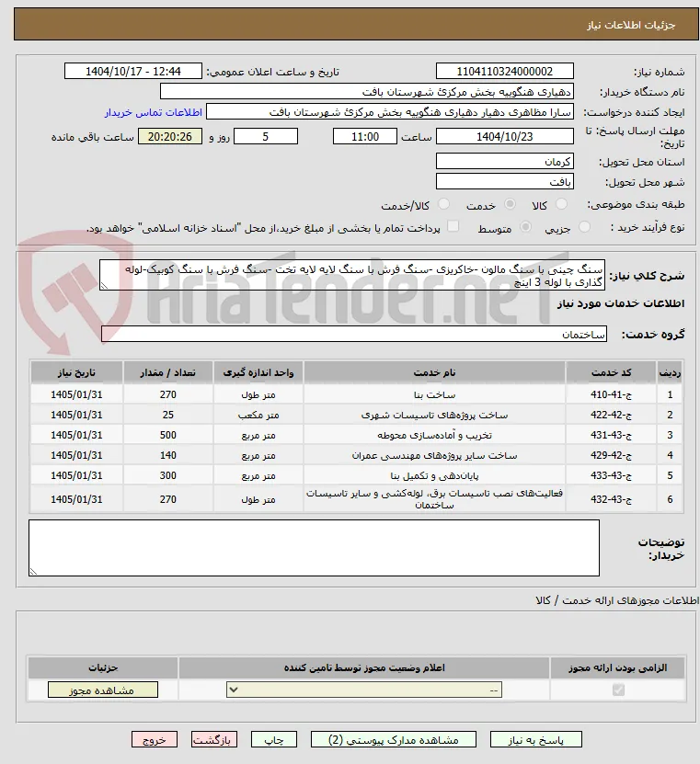Click the ایجاد کننده درخواست field
Viewport: 700px width, 764px height.
point(389,112)
